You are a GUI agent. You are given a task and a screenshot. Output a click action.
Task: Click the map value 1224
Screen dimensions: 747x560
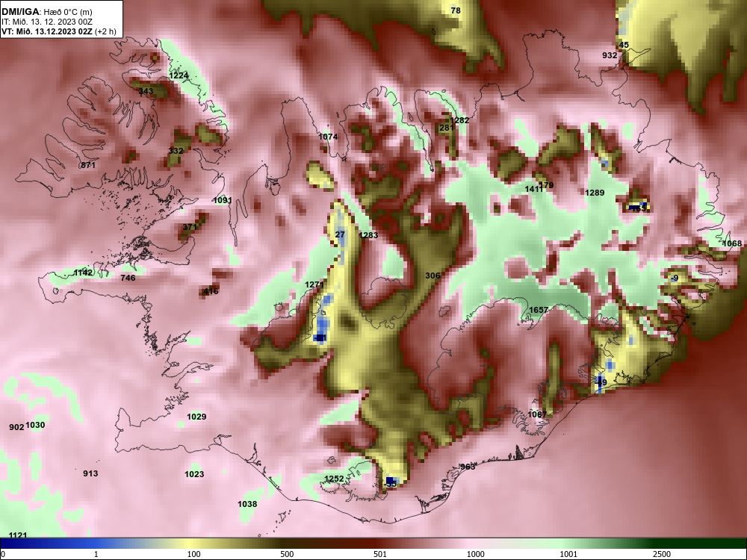[x=179, y=75]
